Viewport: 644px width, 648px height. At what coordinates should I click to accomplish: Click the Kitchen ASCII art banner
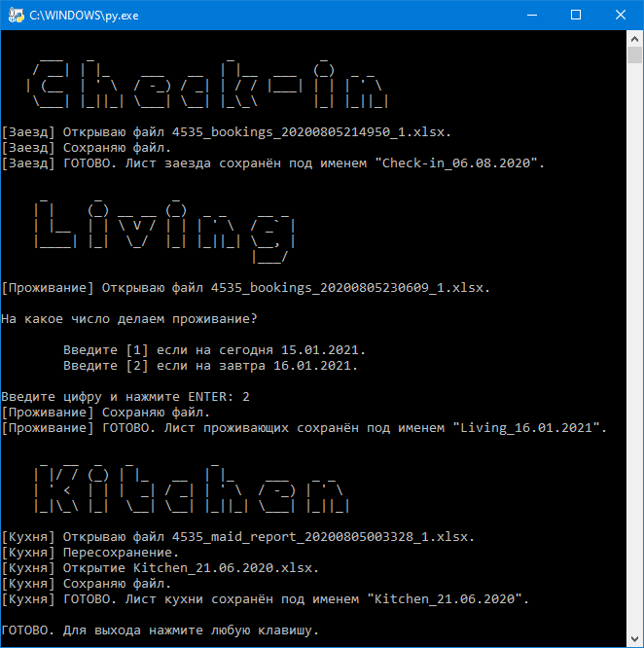(192, 488)
